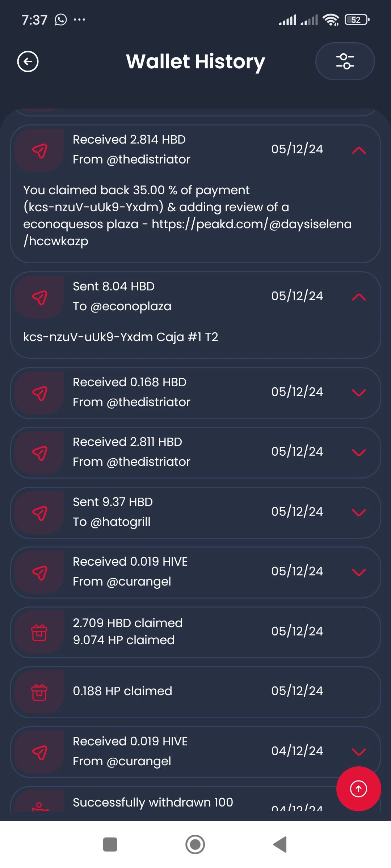The width and height of the screenshot is (391, 868).
Task: Tap Android recent apps square button
Action: point(110,844)
